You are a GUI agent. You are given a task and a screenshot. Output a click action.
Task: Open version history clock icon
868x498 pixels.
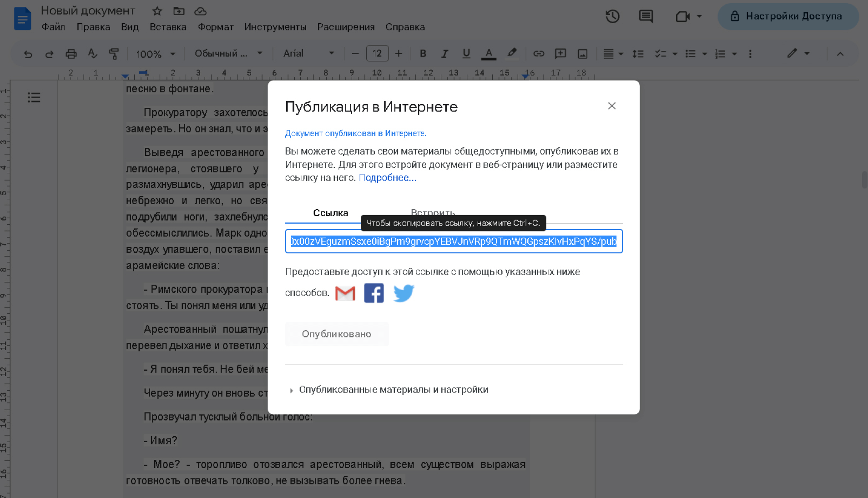click(x=612, y=16)
